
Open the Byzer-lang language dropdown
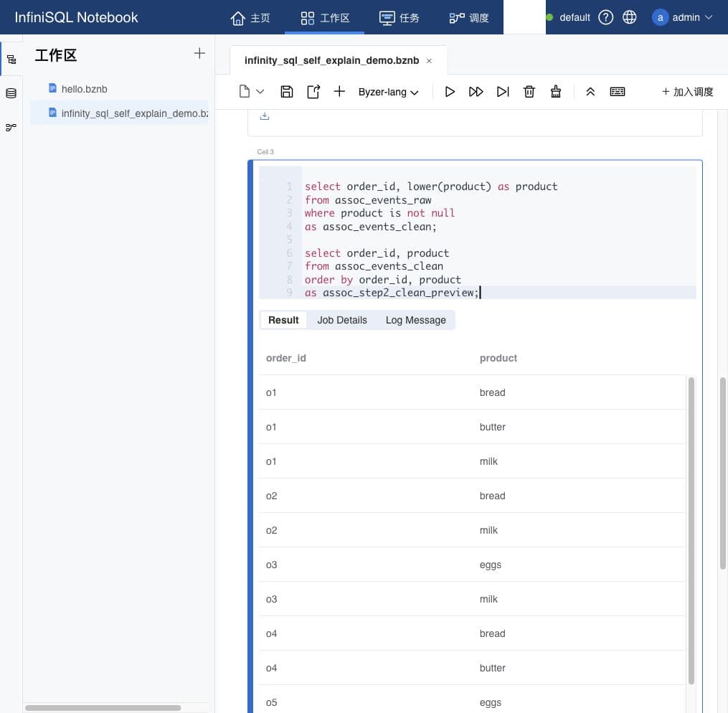[x=388, y=92]
